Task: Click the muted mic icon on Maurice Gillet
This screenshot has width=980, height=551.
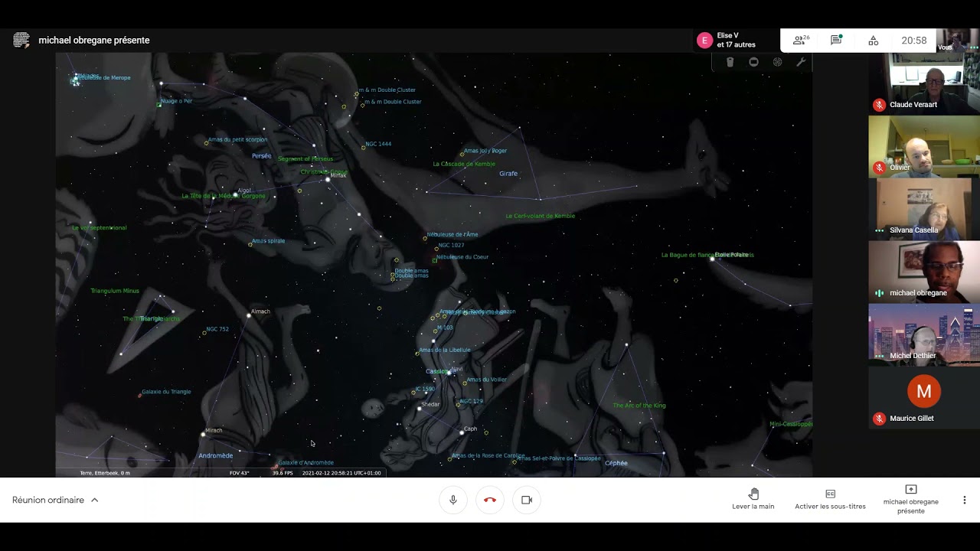Action: (879, 419)
